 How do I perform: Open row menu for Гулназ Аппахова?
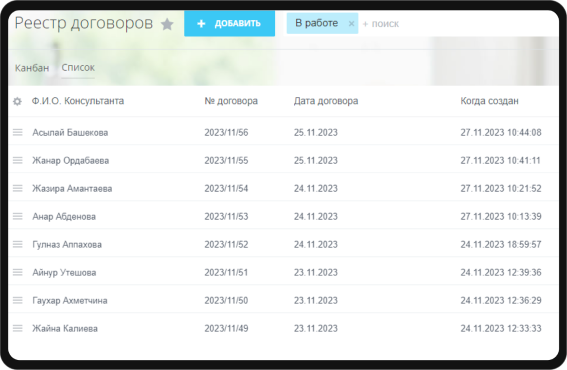[x=18, y=244]
